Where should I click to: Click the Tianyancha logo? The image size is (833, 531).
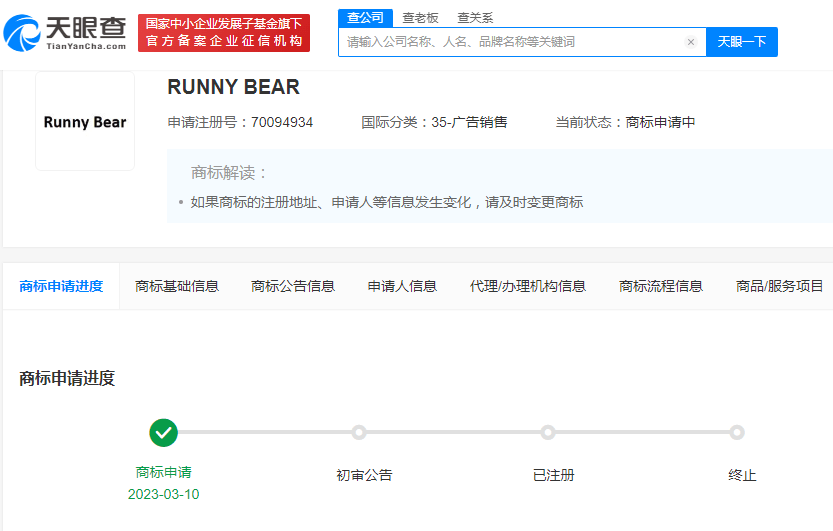coord(65,33)
